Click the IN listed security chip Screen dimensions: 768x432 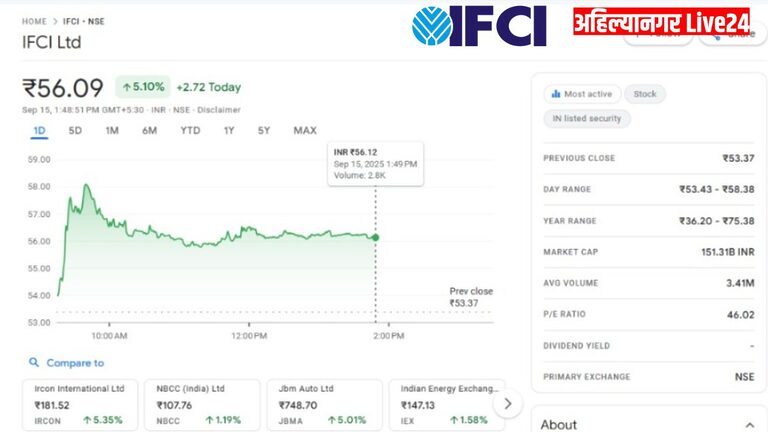pyautogui.click(x=587, y=118)
